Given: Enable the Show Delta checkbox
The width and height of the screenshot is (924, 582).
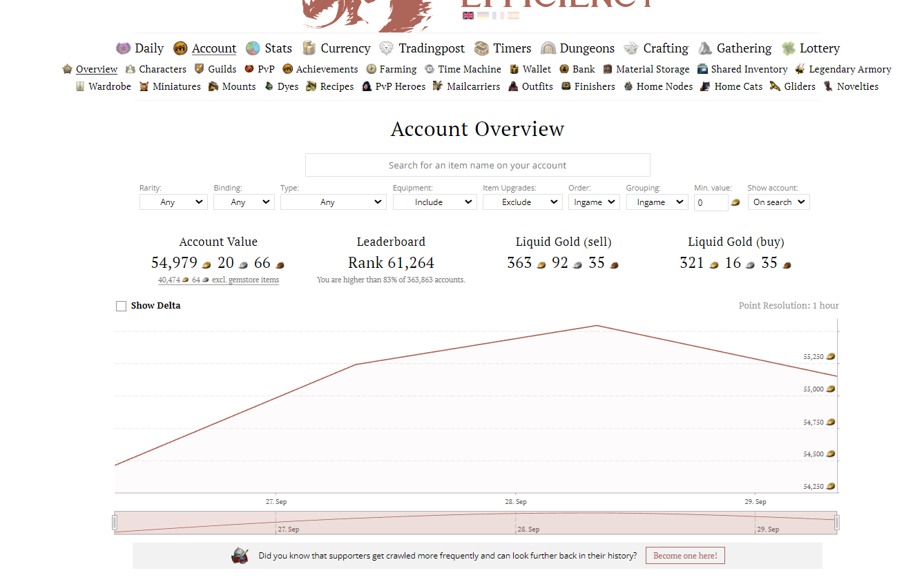Looking at the screenshot, I should (121, 306).
